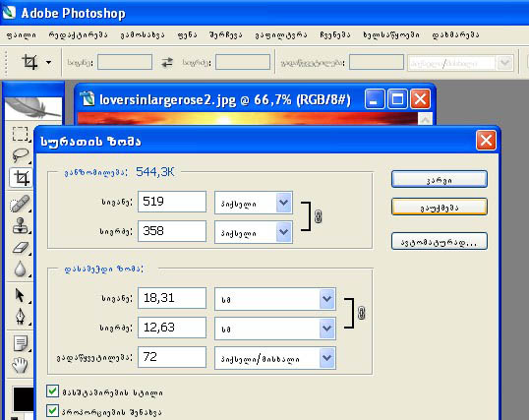Click the 544,3K size value text
Viewport: 529px width, 420px height.
pyautogui.click(x=155, y=172)
